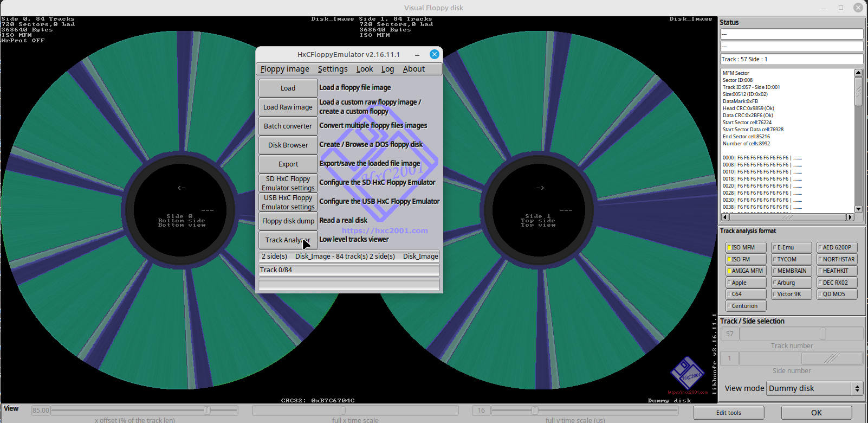Open the Look menu

tap(365, 69)
